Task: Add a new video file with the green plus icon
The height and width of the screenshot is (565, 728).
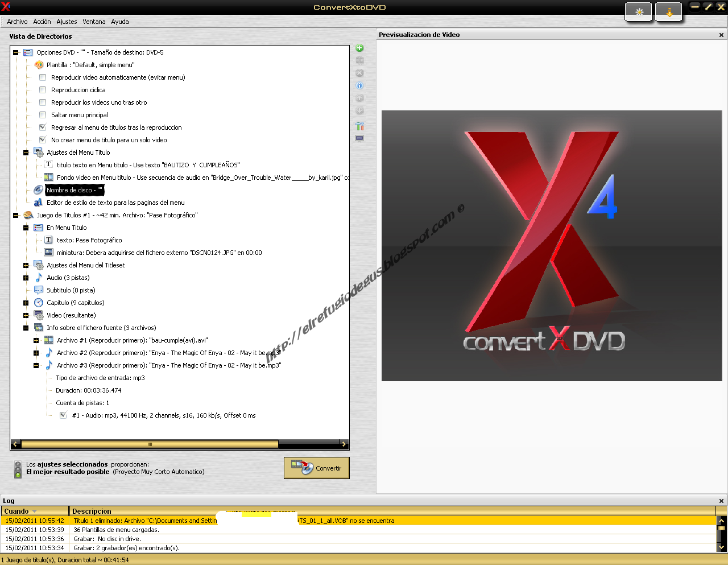Action: coord(359,48)
